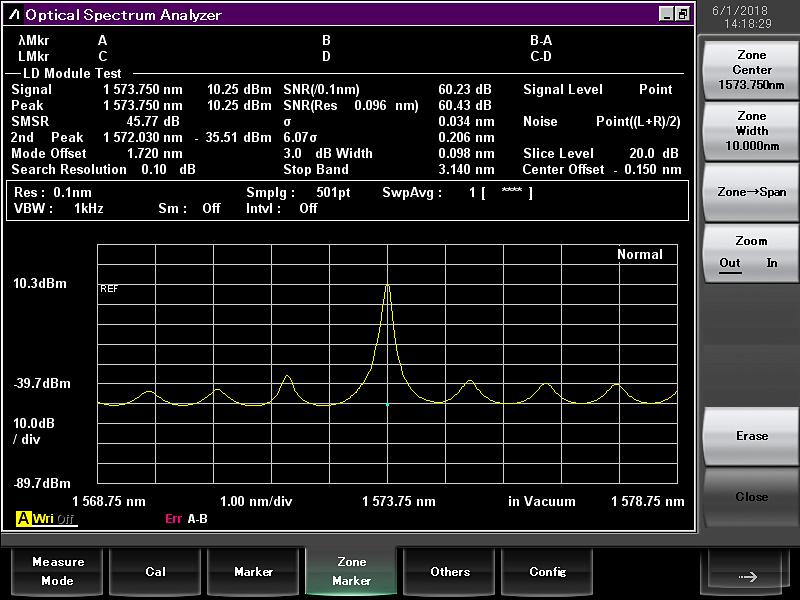Viewport: 800px width, 600px height.
Task: Toggle zoom to In
Action: [x=772, y=263]
